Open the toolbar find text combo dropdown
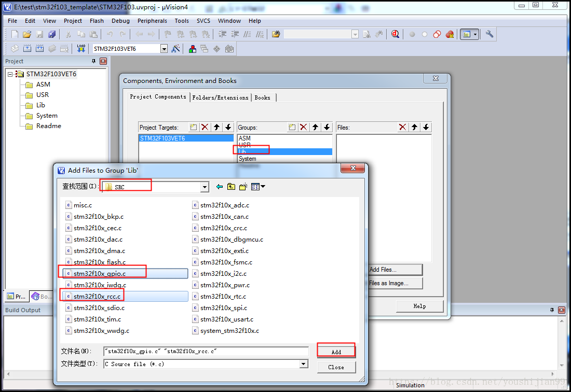 tap(355, 34)
